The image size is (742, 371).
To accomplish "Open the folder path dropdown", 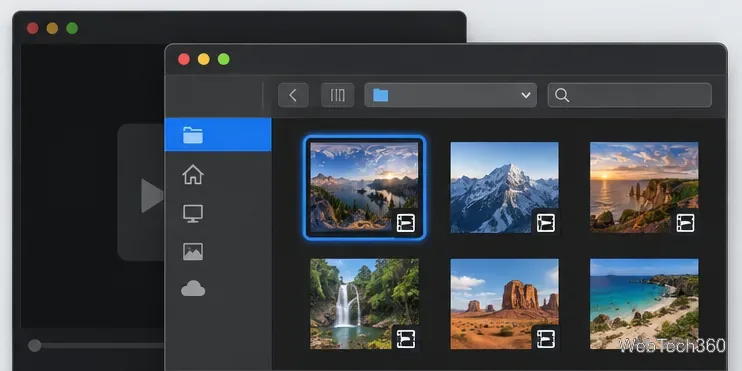I will click(x=450, y=95).
